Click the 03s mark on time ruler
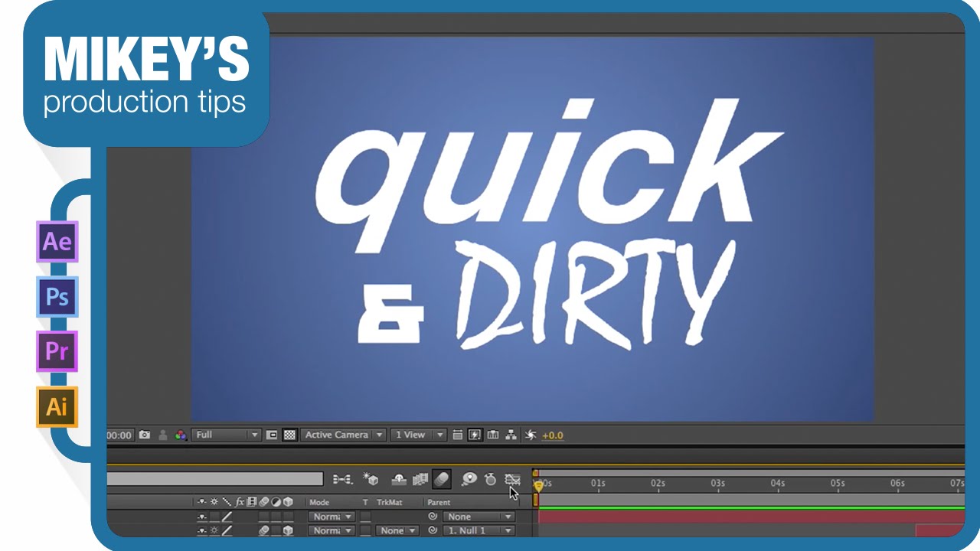 717,484
